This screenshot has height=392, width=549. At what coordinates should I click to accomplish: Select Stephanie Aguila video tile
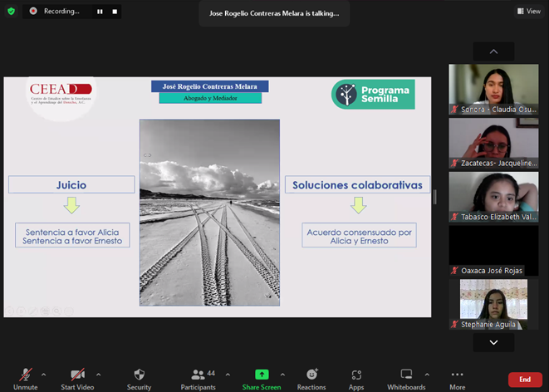tap(493, 304)
